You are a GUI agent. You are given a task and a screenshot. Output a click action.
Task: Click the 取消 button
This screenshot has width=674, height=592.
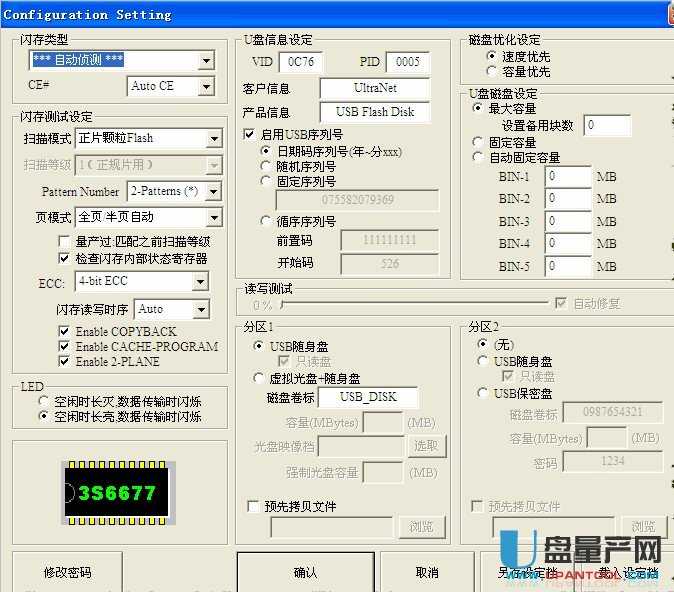(x=427, y=572)
